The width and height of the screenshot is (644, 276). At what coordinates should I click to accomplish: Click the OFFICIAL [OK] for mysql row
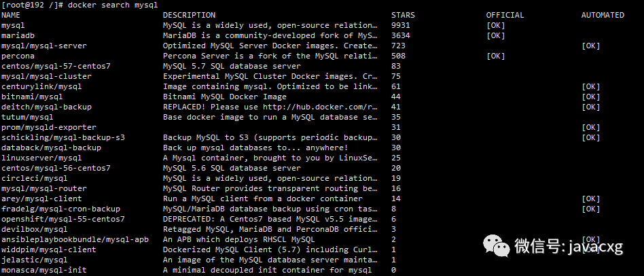pyautogui.click(x=495, y=25)
